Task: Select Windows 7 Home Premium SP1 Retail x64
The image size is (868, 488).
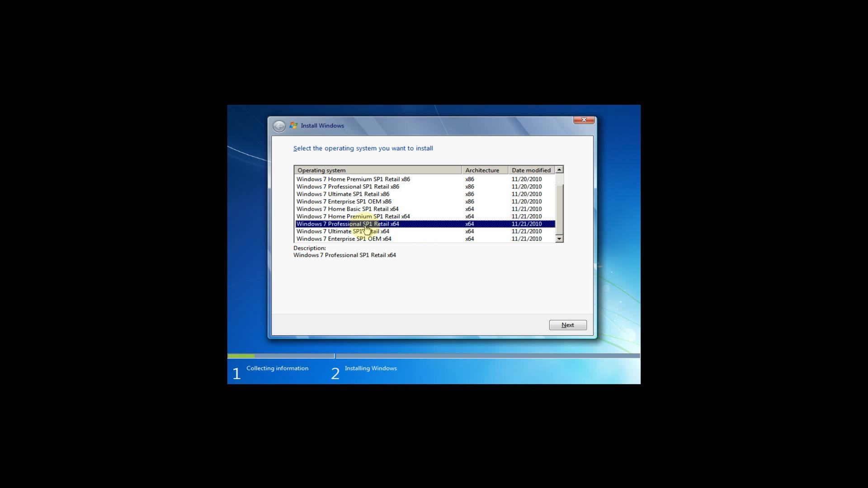Action: (x=425, y=216)
